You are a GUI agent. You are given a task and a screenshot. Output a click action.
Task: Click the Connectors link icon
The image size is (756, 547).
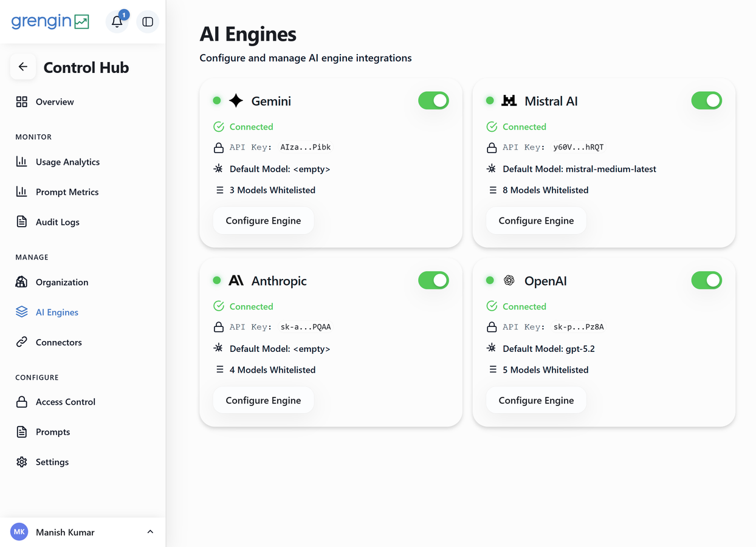pyautogui.click(x=22, y=342)
